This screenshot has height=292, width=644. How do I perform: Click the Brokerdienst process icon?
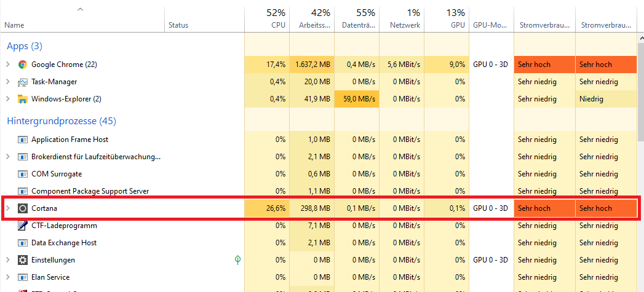click(x=23, y=157)
